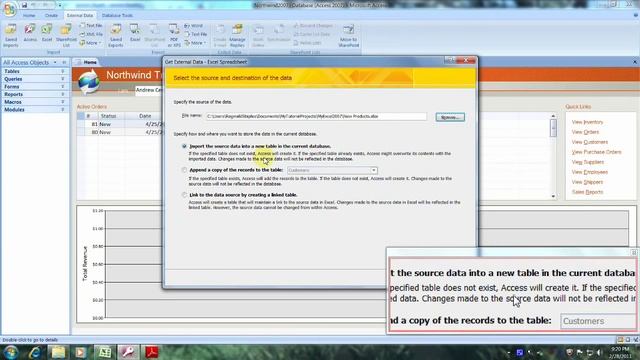The width and height of the screenshot is (640, 360).
Task: Open the Office button menu
Action: [x=9, y=9]
